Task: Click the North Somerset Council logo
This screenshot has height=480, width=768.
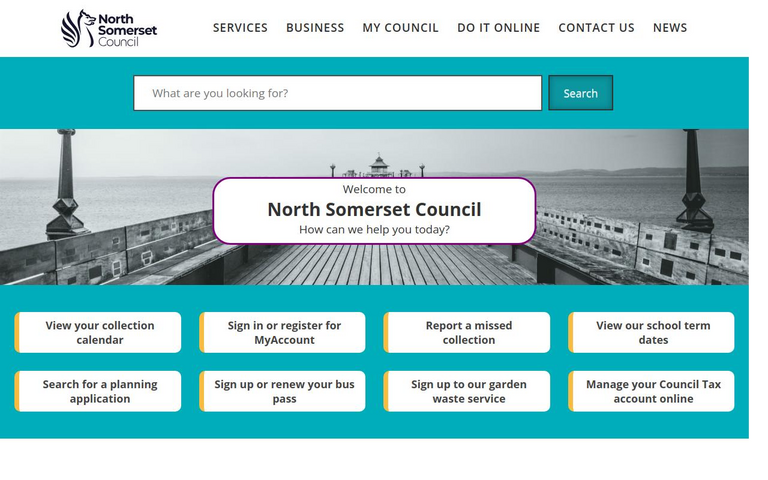Action: click(x=109, y=28)
